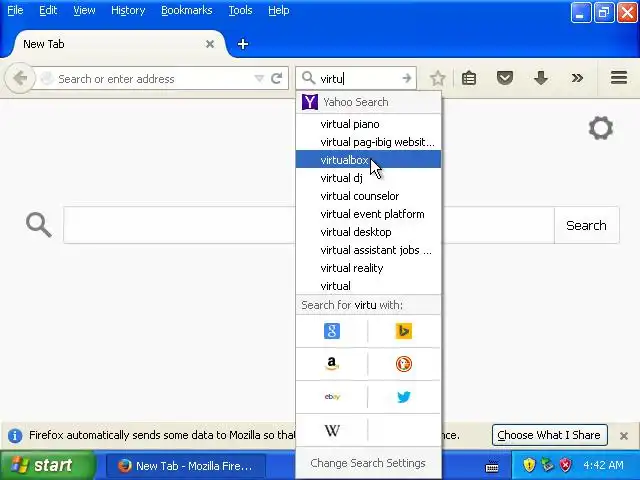Open the Bookmarks menu
Screen dimensions: 640x480
click(x=187, y=10)
